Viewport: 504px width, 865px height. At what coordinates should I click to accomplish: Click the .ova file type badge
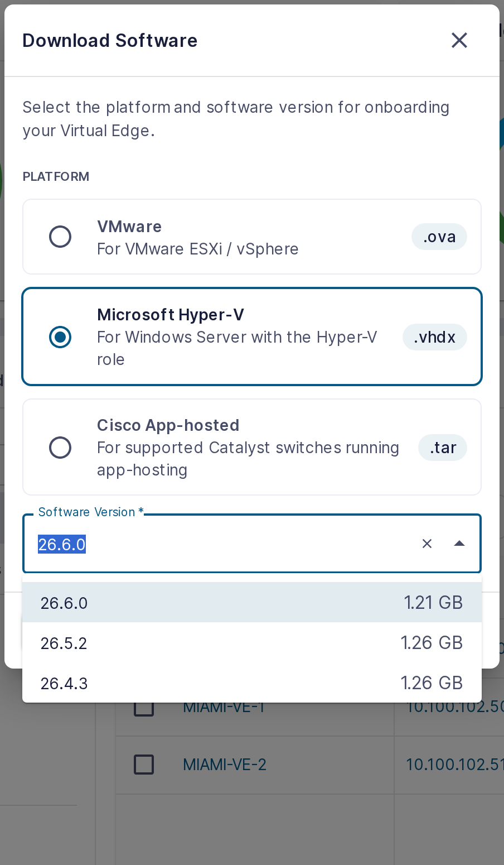[x=439, y=237]
